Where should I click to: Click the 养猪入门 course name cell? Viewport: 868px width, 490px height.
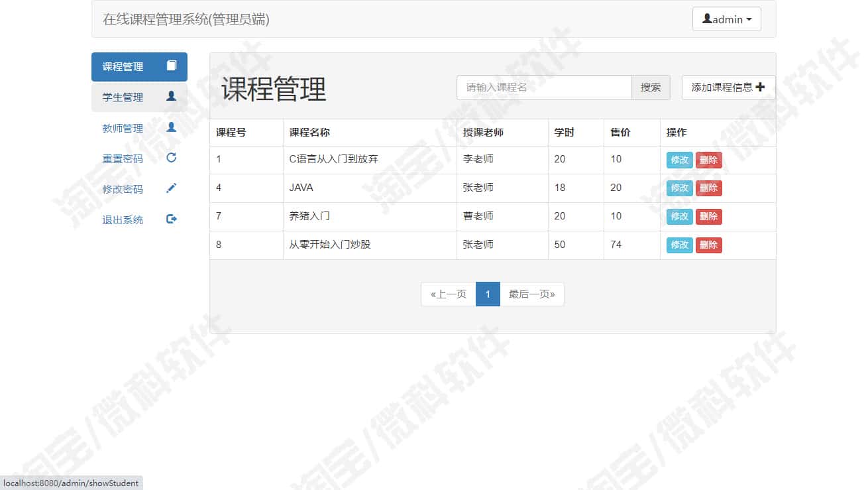tap(370, 217)
